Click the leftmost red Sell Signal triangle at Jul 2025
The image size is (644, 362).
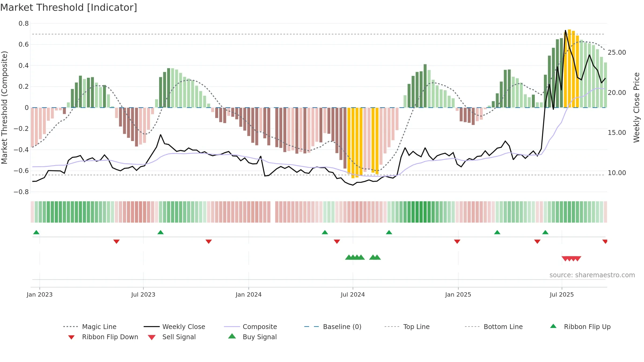[x=565, y=258]
